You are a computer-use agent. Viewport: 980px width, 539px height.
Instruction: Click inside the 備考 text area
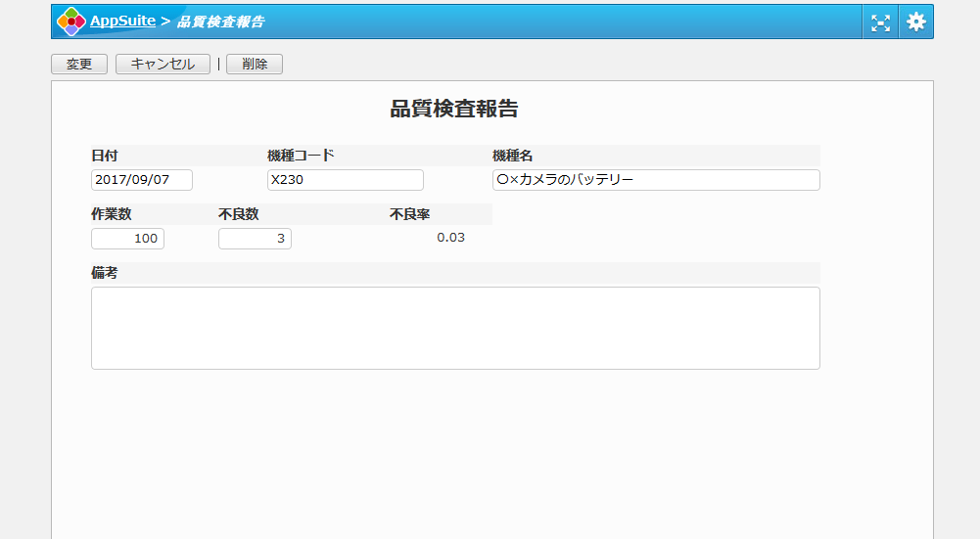pyautogui.click(x=455, y=328)
